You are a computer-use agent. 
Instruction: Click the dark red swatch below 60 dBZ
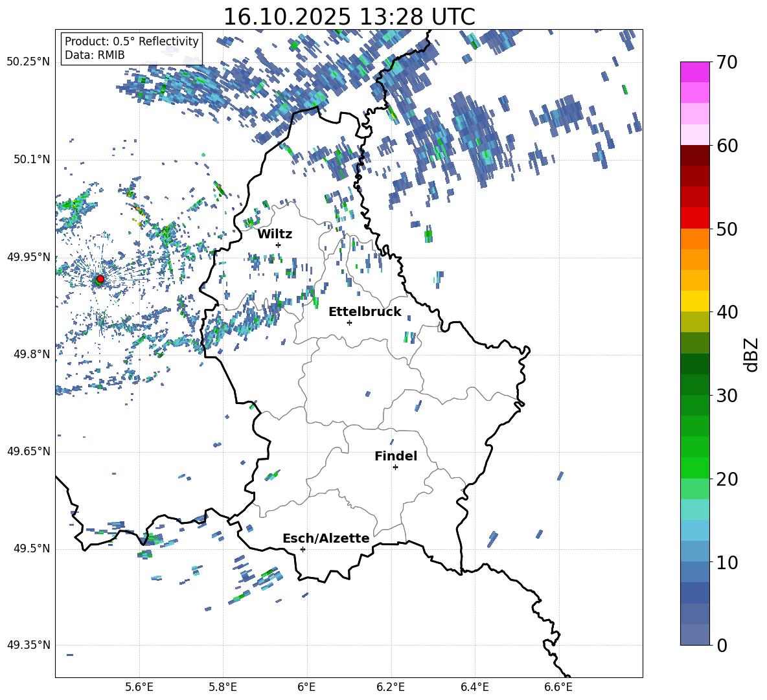tap(694, 155)
